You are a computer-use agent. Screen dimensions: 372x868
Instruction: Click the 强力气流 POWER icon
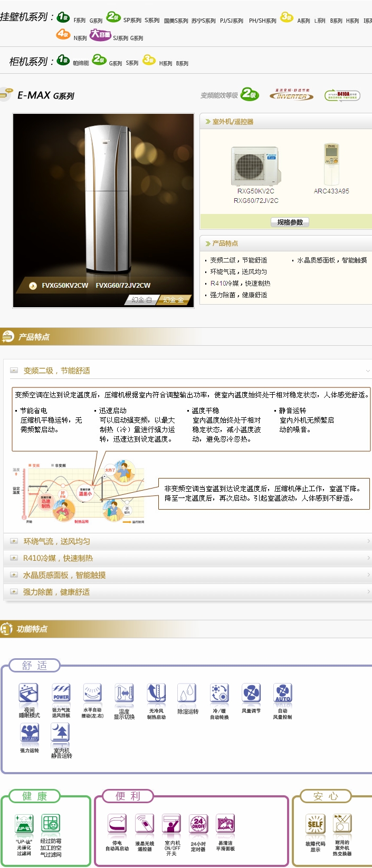point(61,693)
